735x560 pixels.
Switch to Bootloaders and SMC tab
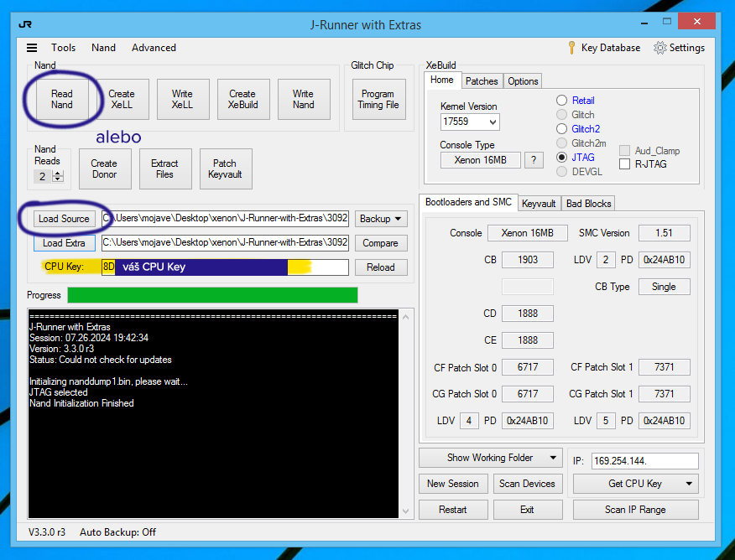(x=468, y=202)
